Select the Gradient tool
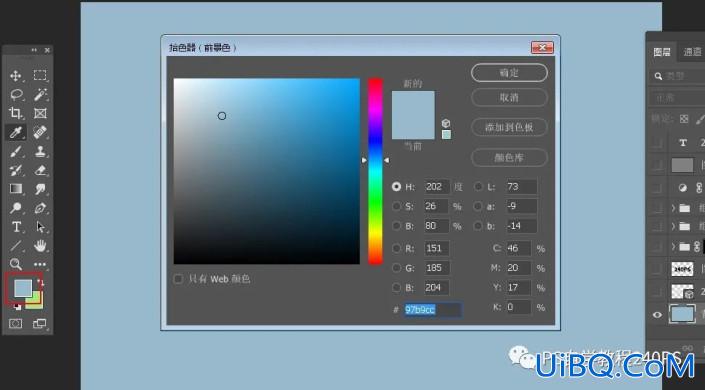 16,188
